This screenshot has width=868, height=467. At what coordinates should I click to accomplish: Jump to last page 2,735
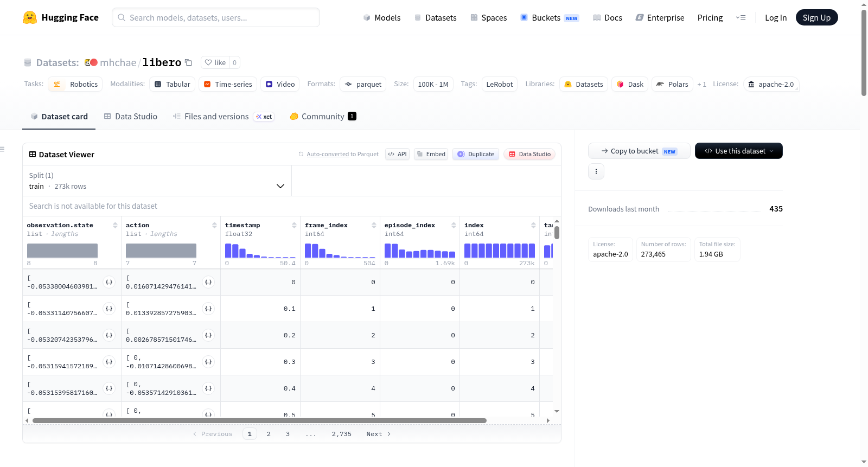[x=342, y=434]
